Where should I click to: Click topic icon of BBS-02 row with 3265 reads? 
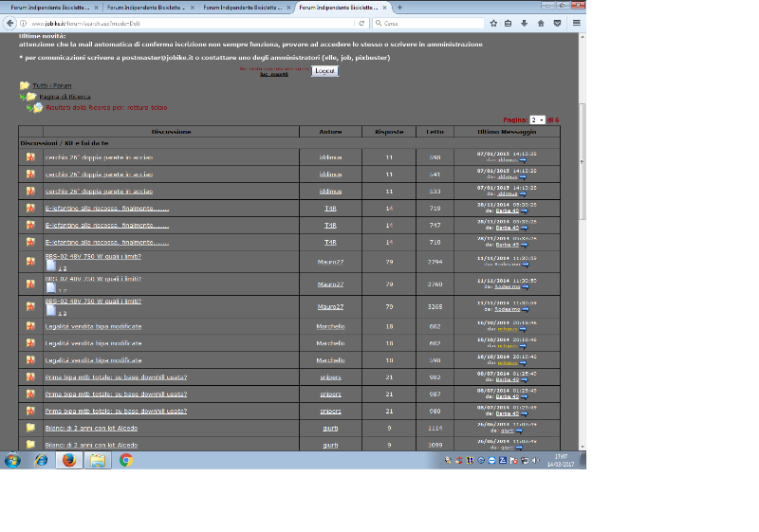[30, 306]
